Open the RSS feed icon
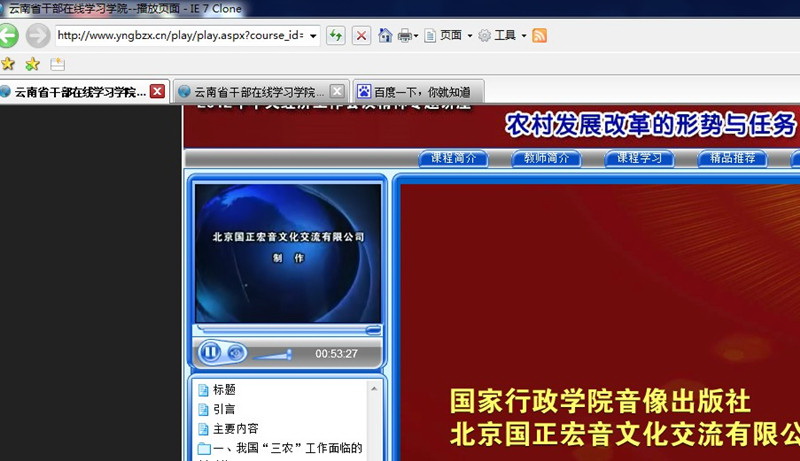800x461 pixels. [539, 35]
